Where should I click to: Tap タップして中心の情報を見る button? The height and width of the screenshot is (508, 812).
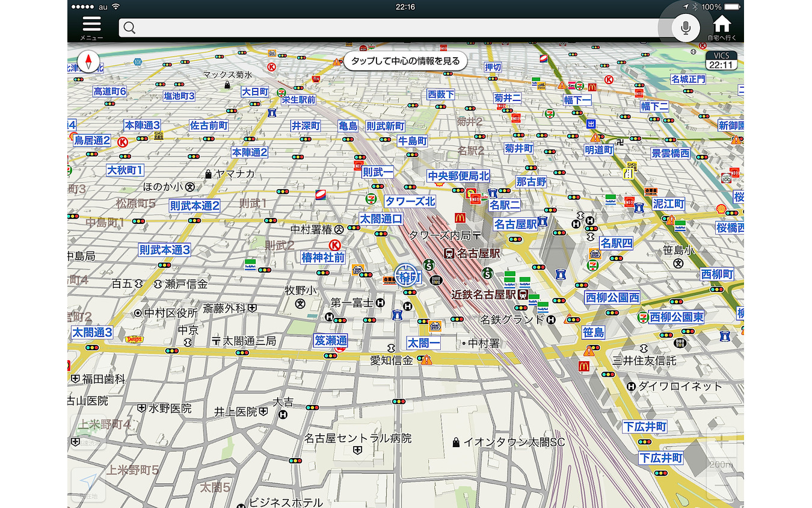(405, 61)
